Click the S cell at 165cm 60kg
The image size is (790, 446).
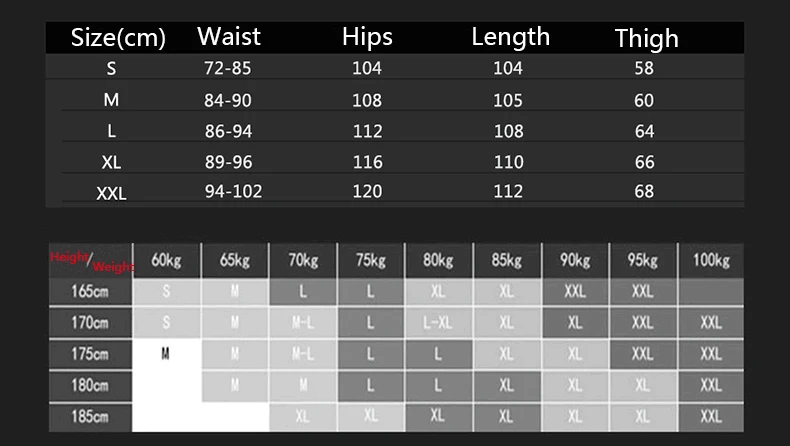click(x=167, y=291)
